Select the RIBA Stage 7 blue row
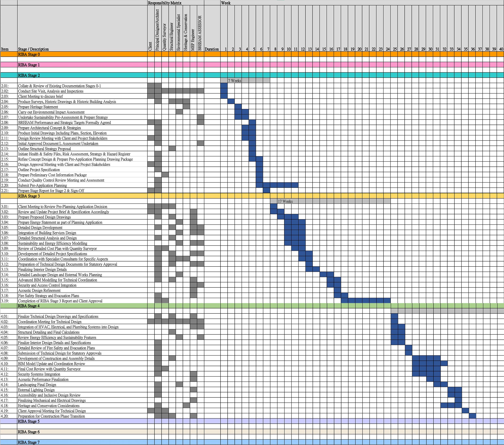 (x=29, y=442)
